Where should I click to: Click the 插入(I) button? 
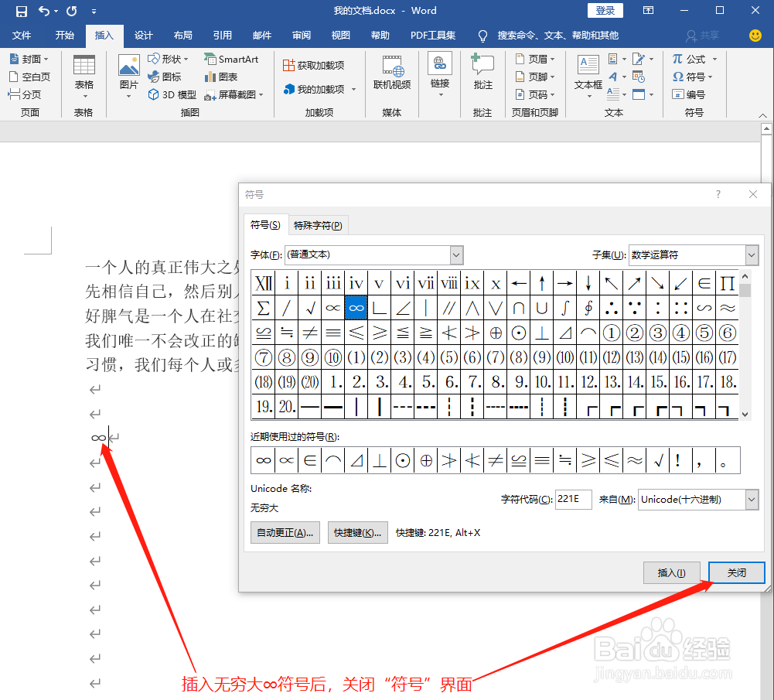click(671, 573)
